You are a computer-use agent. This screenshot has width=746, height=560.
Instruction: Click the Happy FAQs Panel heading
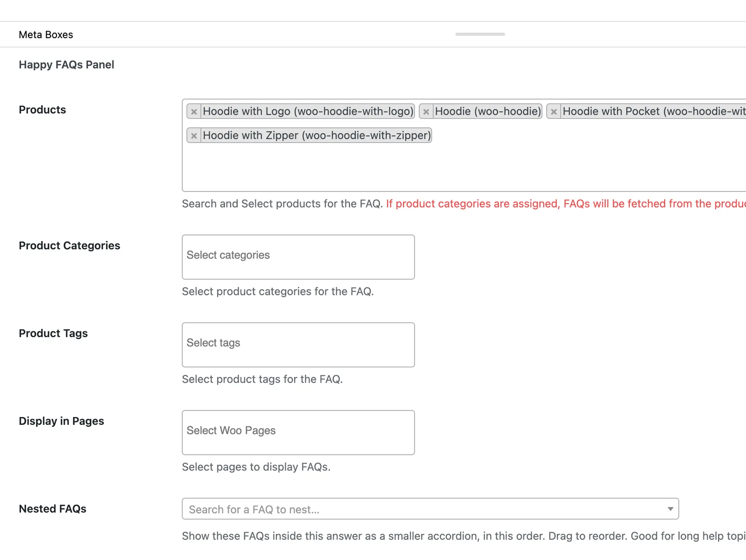pos(66,65)
